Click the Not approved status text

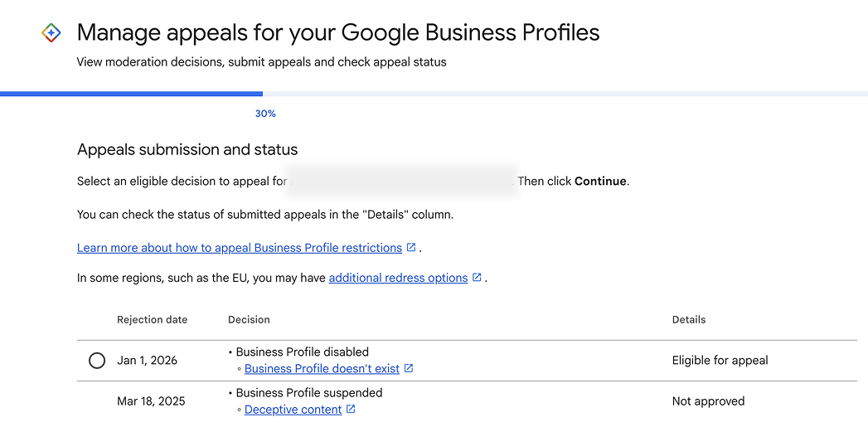click(x=708, y=401)
